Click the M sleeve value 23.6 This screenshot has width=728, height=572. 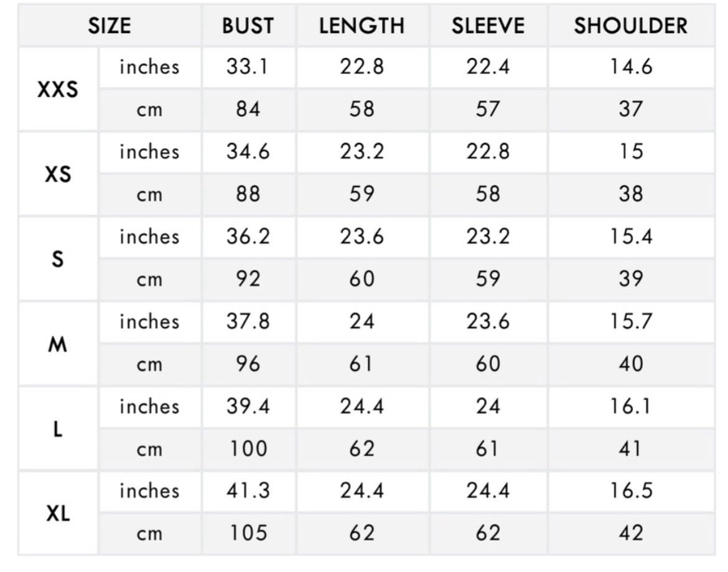(488, 321)
